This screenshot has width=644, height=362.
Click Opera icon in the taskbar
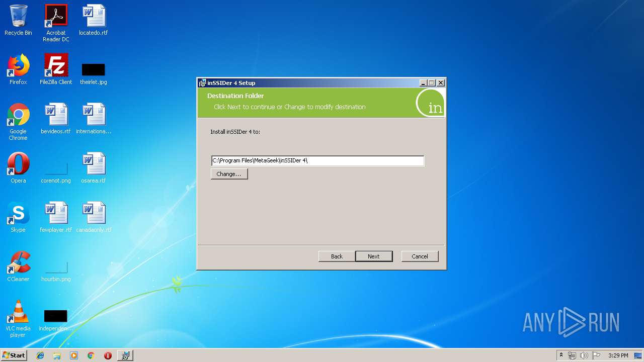click(108, 355)
